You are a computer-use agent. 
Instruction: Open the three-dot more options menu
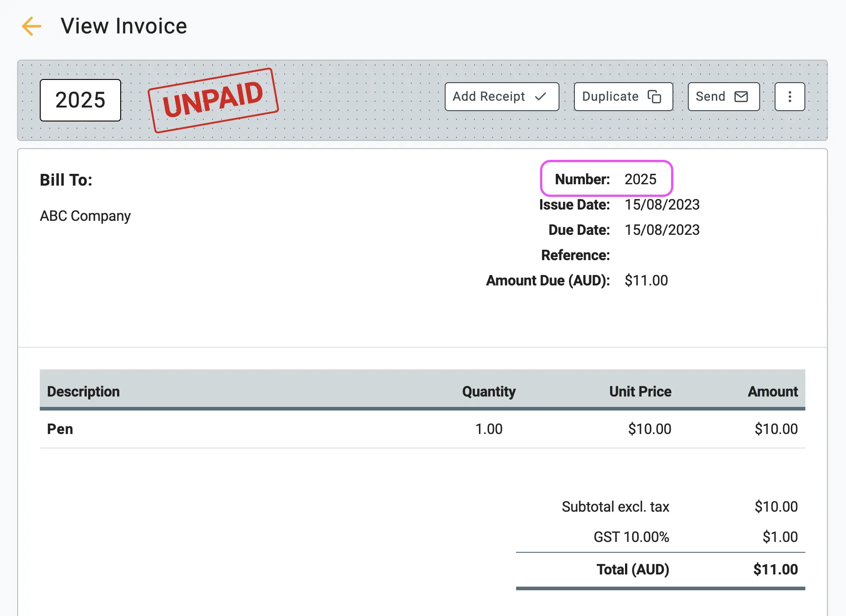click(790, 97)
